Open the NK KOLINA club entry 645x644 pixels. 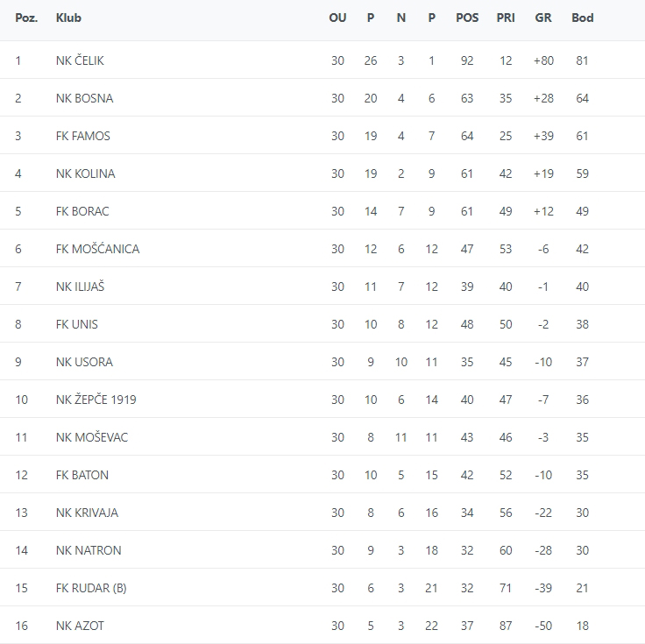[x=85, y=173]
